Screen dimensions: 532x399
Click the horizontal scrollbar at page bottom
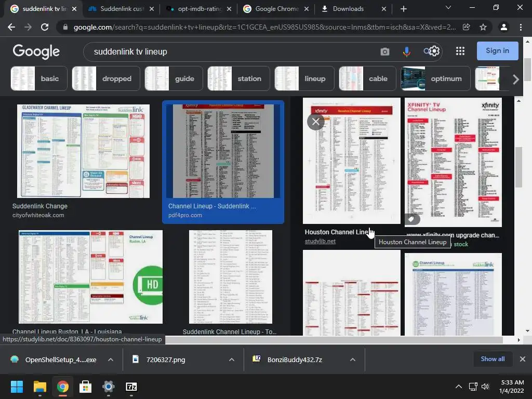[334, 340]
